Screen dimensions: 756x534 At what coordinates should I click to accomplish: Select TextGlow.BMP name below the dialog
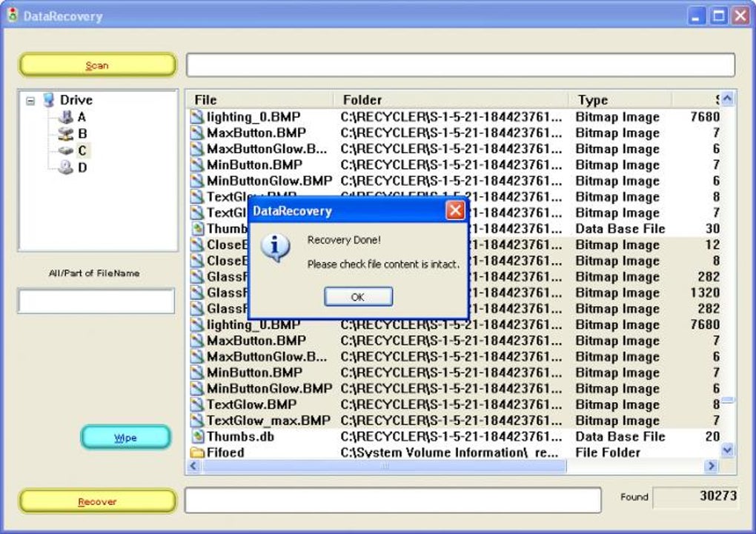(252, 404)
